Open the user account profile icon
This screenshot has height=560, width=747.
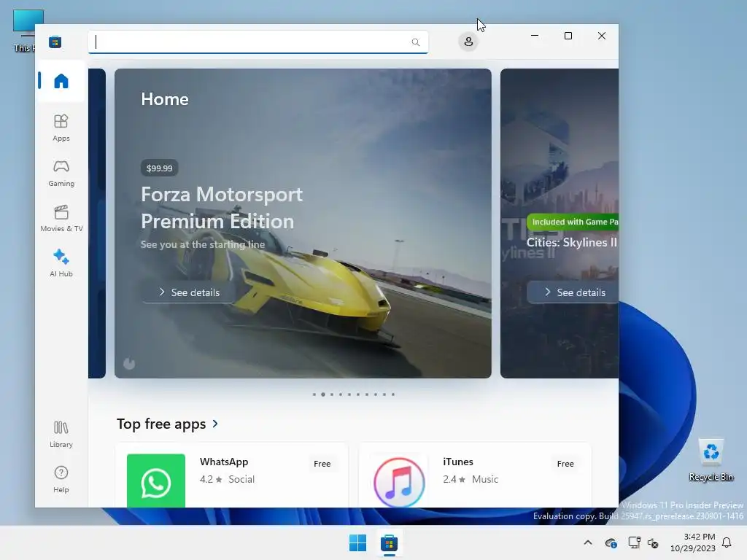(468, 42)
